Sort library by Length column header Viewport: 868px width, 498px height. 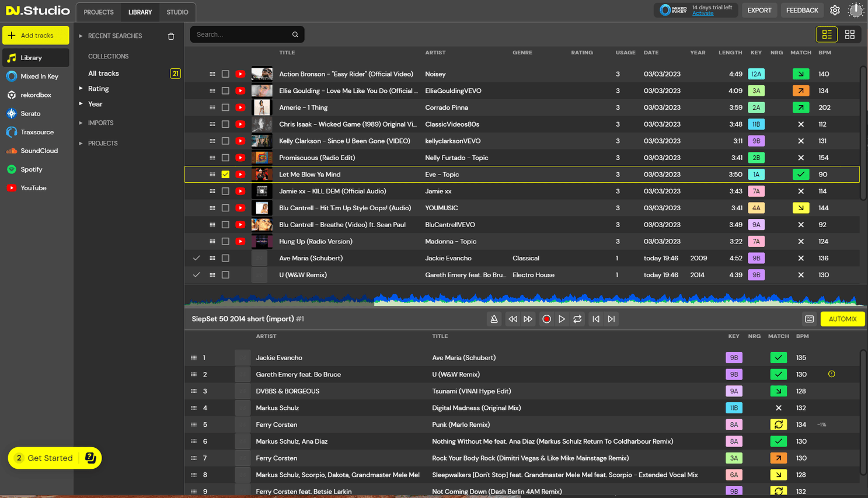(730, 53)
